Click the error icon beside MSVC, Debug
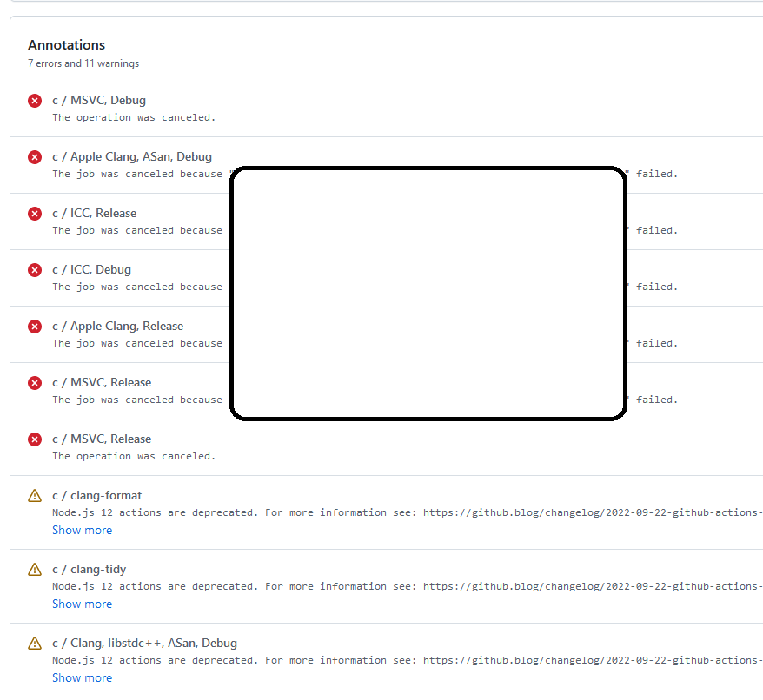The width and height of the screenshot is (763, 700). [x=35, y=101]
